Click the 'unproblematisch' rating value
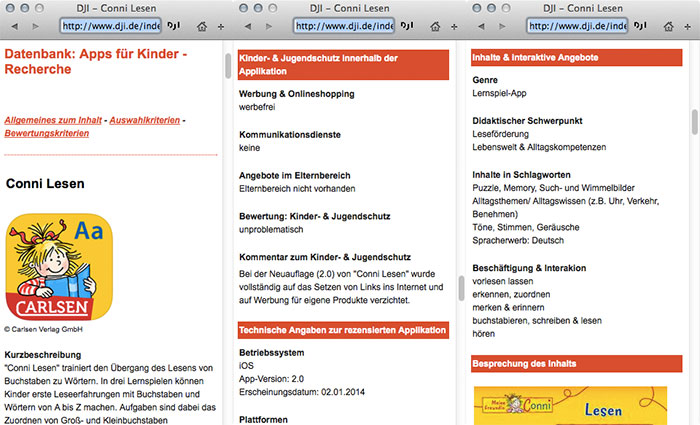This screenshot has width=700, height=425. tap(271, 229)
